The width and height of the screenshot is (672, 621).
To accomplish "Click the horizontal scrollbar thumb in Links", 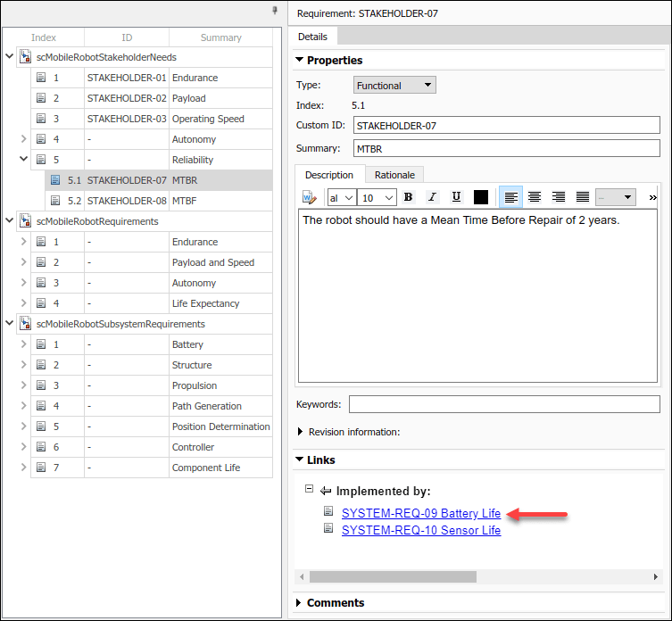I will point(393,577).
